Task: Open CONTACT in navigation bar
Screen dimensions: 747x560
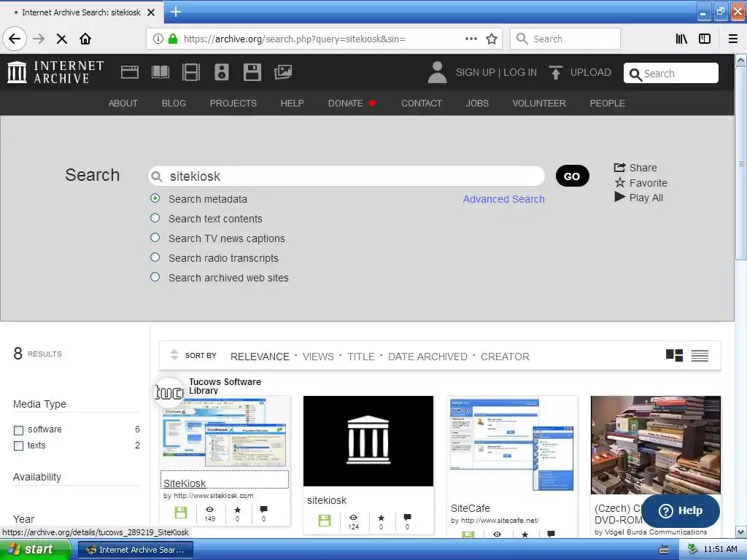Action: (x=422, y=104)
